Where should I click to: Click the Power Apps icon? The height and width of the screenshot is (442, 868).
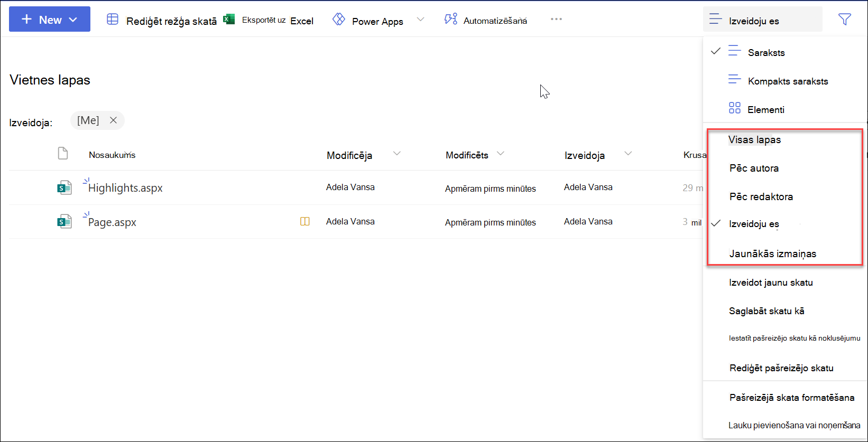pos(338,20)
